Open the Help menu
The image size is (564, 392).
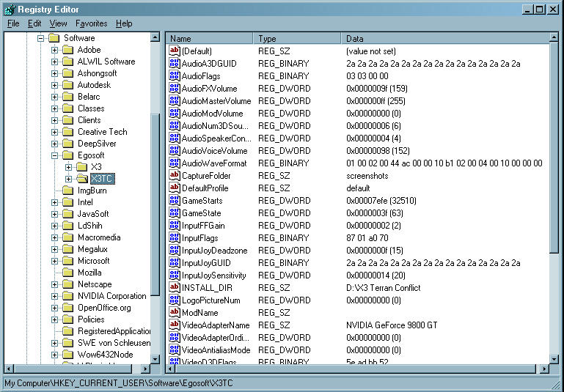(124, 23)
